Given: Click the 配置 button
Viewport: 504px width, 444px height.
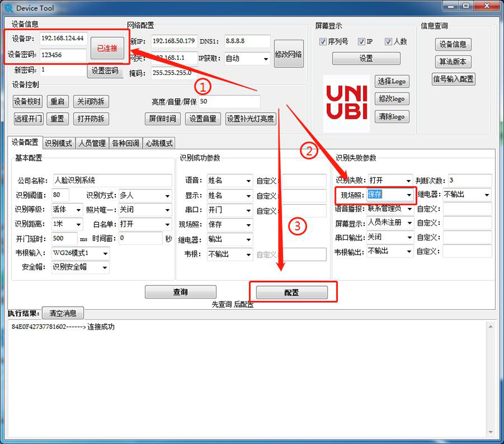Looking at the screenshot, I should click(292, 293).
